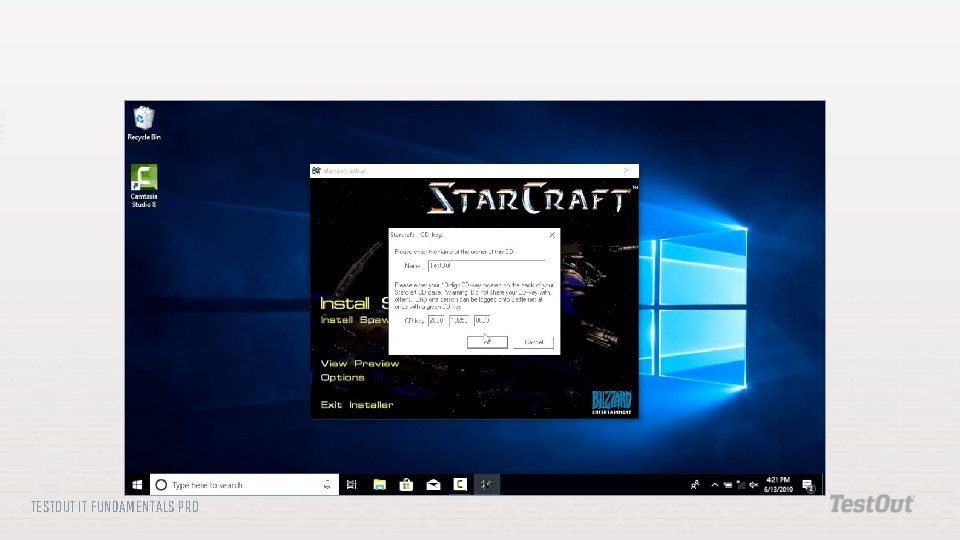Click the StarCraft Setup taskbar button
Viewport: 960px width, 540px height.
(487, 485)
